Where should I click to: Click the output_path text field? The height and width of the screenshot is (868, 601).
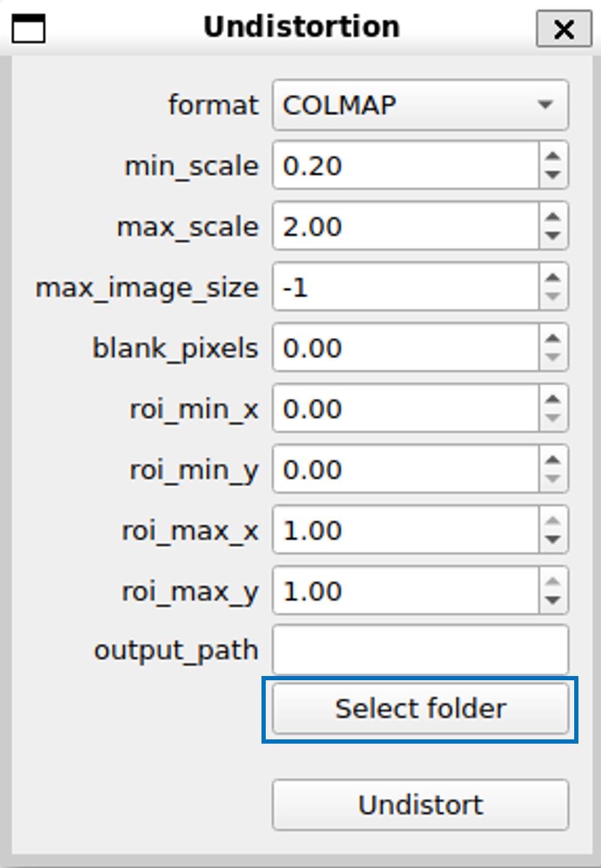click(420, 650)
